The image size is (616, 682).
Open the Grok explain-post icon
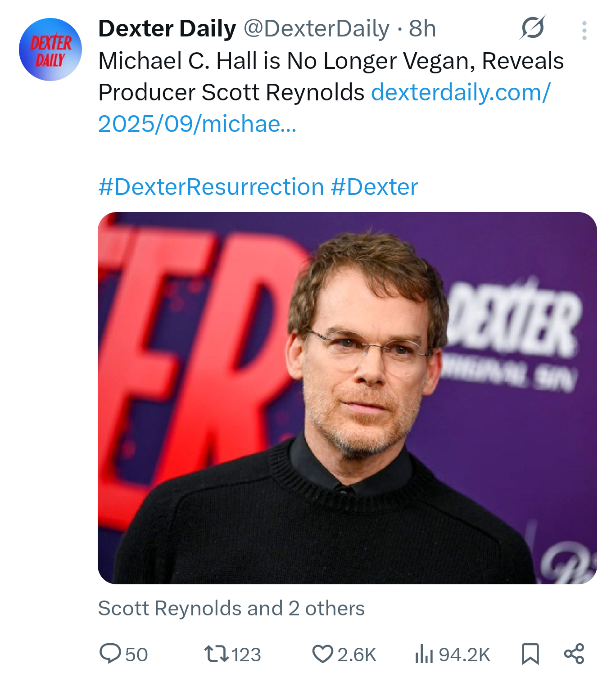pyautogui.click(x=533, y=28)
